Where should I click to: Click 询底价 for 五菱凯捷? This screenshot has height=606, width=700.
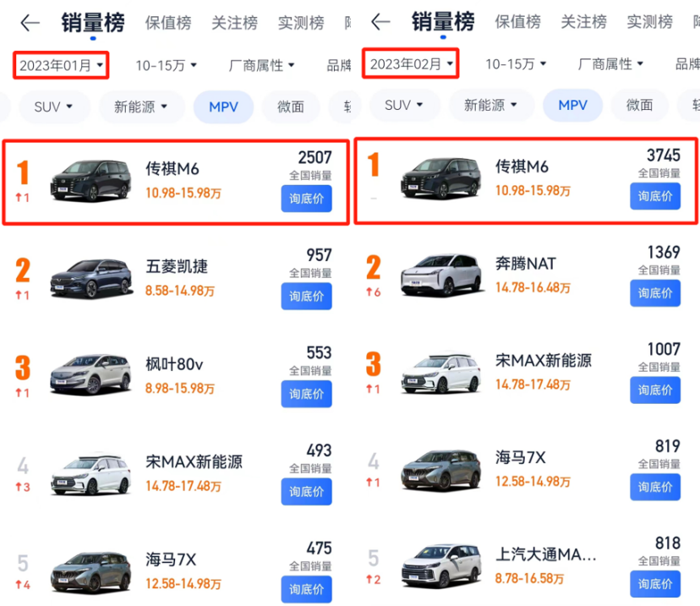(x=306, y=297)
